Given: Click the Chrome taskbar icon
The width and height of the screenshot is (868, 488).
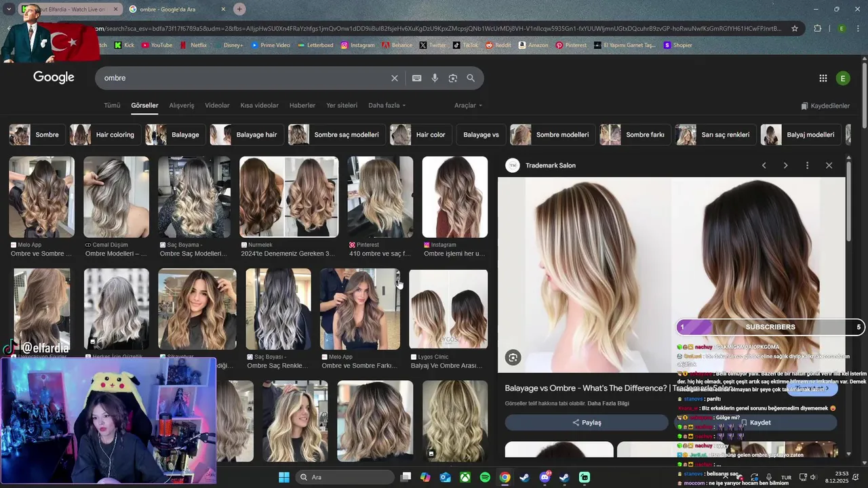Looking at the screenshot, I should pyautogui.click(x=505, y=477).
